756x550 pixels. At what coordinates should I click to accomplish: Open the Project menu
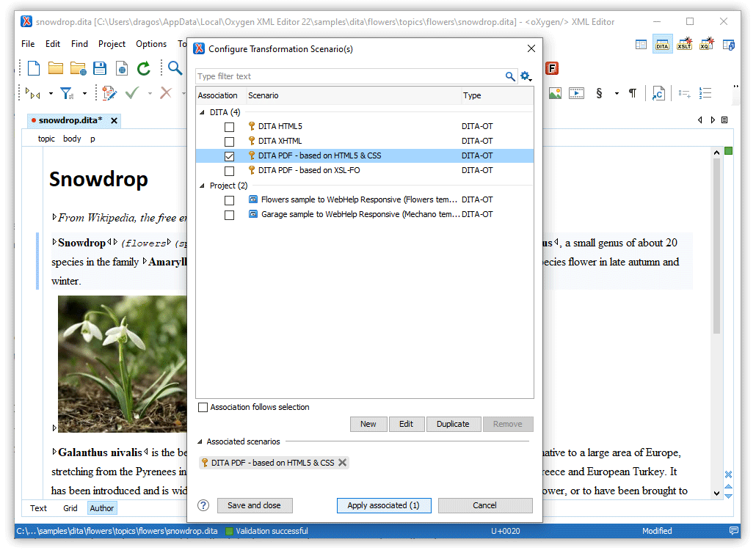112,44
